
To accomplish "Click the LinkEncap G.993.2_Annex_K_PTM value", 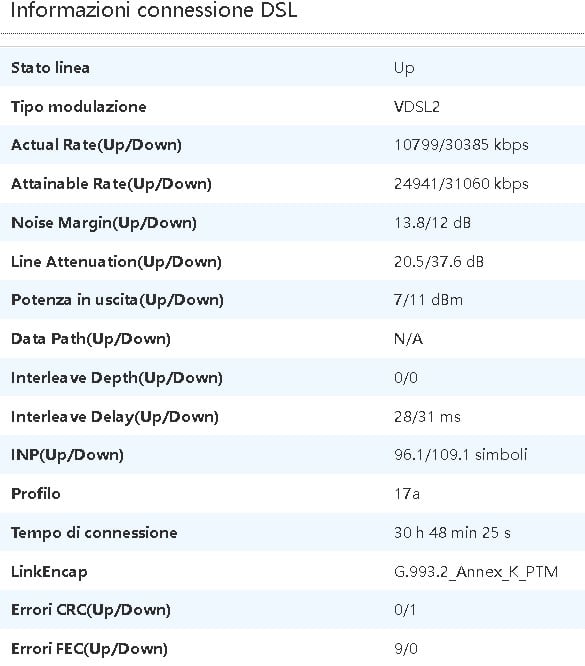I will click(476, 572).
